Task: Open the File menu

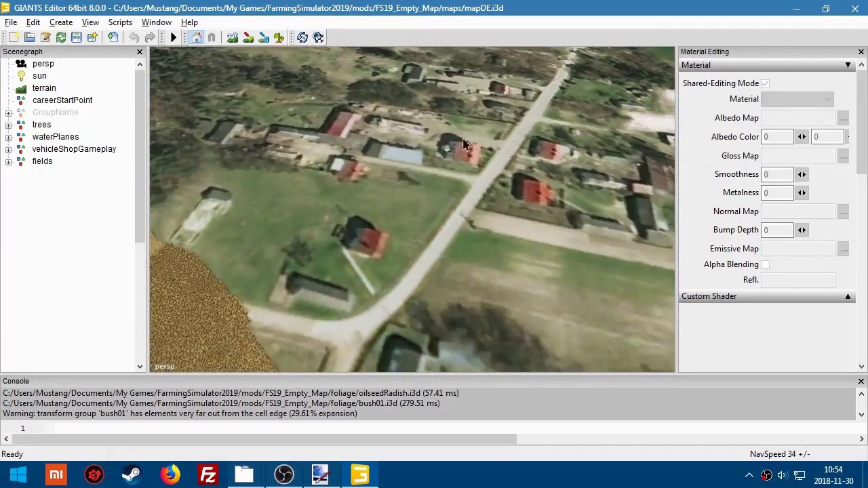Action: click(x=11, y=22)
